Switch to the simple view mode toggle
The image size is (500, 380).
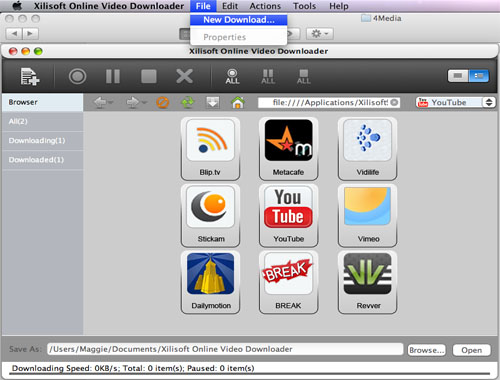pos(458,76)
